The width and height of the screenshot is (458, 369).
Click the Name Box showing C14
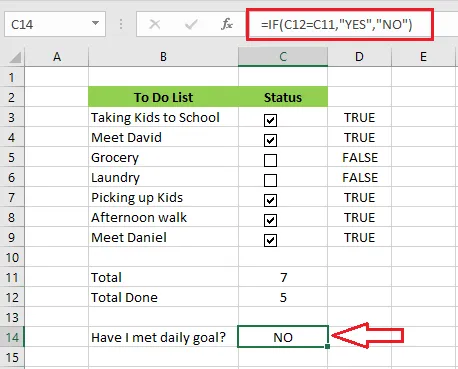[x=55, y=24]
